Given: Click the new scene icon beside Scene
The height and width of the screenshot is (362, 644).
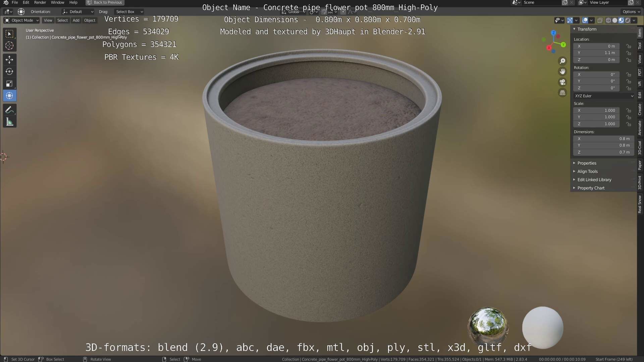Looking at the screenshot, I should point(565,2).
